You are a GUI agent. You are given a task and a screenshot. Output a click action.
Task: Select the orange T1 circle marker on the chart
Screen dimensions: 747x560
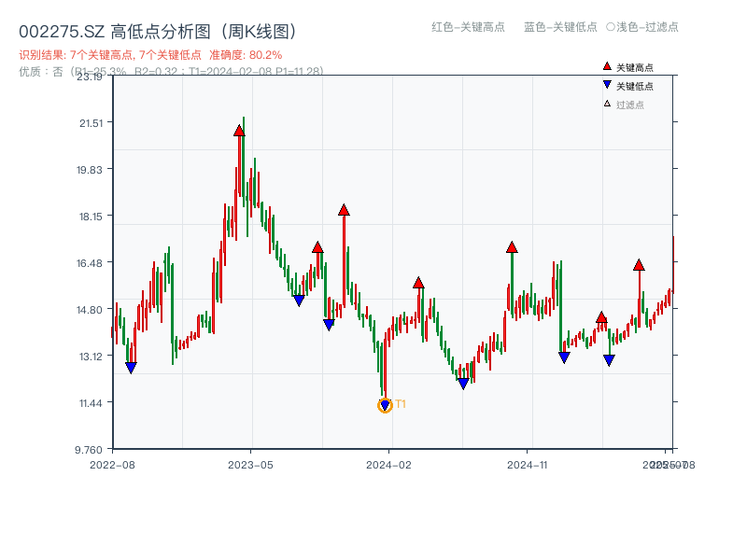click(x=384, y=404)
